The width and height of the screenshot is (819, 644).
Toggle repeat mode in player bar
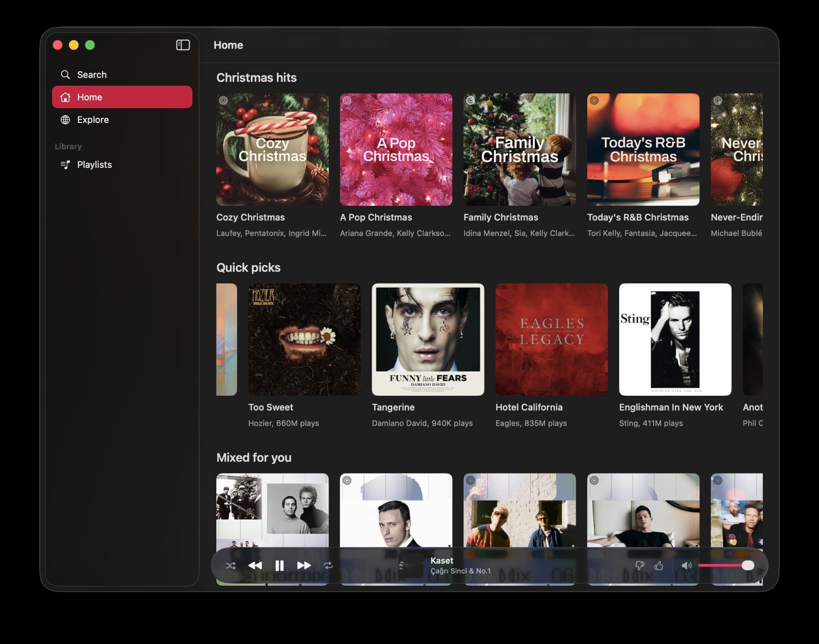click(328, 566)
